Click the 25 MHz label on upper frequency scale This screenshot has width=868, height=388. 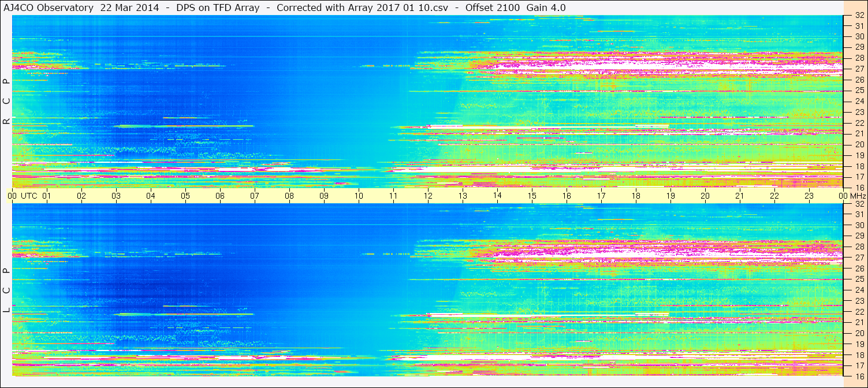[859, 90]
